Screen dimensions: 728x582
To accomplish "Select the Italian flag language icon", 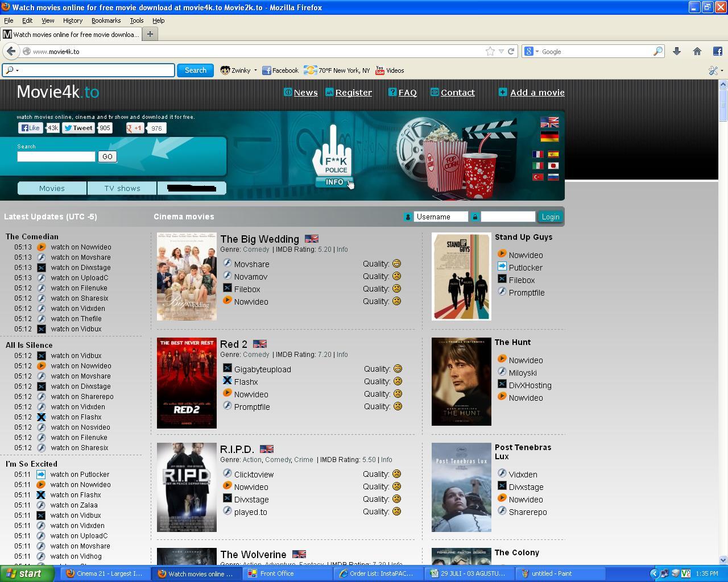I will [x=537, y=165].
